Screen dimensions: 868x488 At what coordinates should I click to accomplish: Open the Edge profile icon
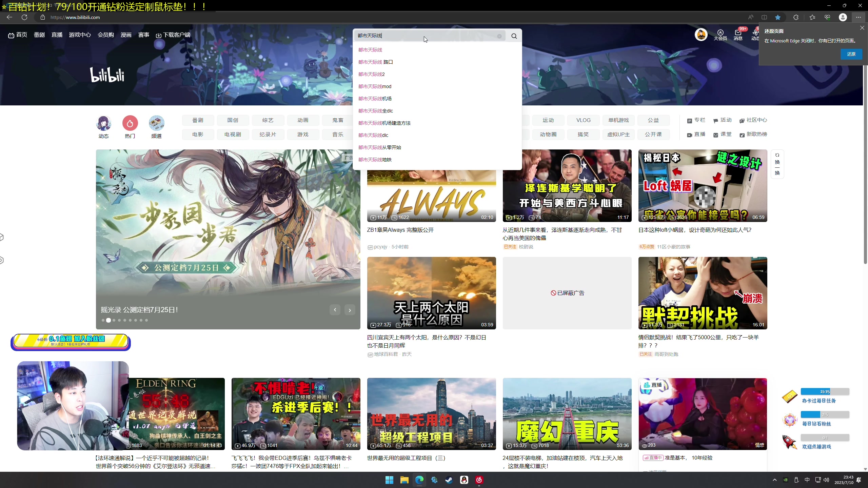(x=843, y=17)
